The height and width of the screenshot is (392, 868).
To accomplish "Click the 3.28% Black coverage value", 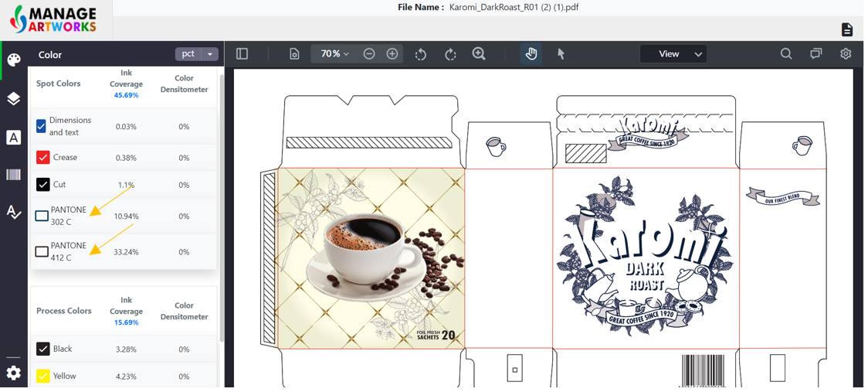I will pyautogui.click(x=126, y=349).
